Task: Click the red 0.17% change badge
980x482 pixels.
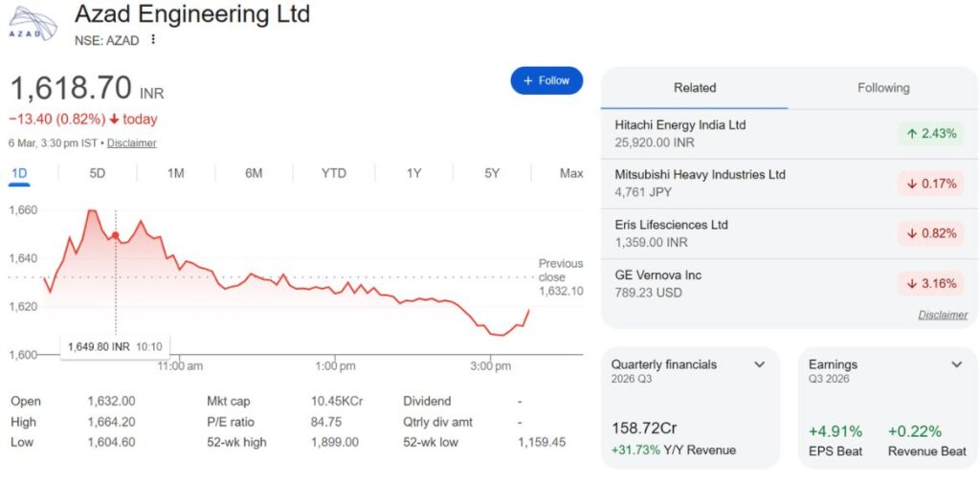Action: pos(931,184)
